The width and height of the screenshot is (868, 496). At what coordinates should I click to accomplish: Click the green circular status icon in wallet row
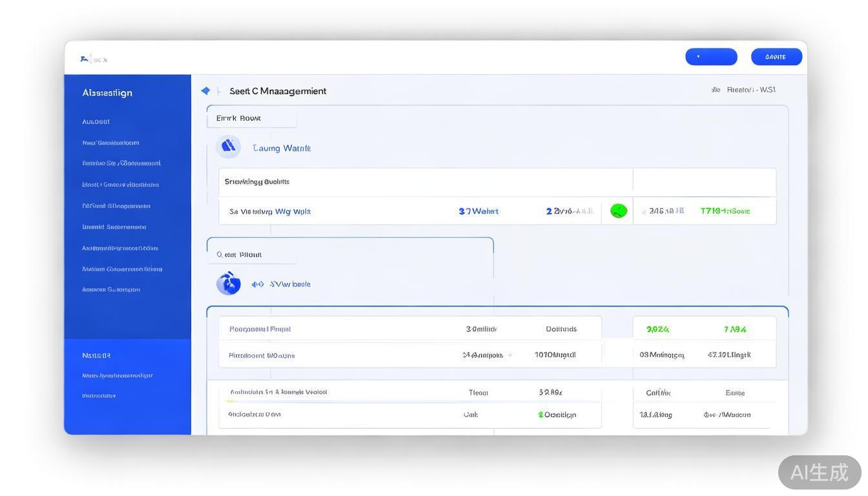pyautogui.click(x=619, y=211)
